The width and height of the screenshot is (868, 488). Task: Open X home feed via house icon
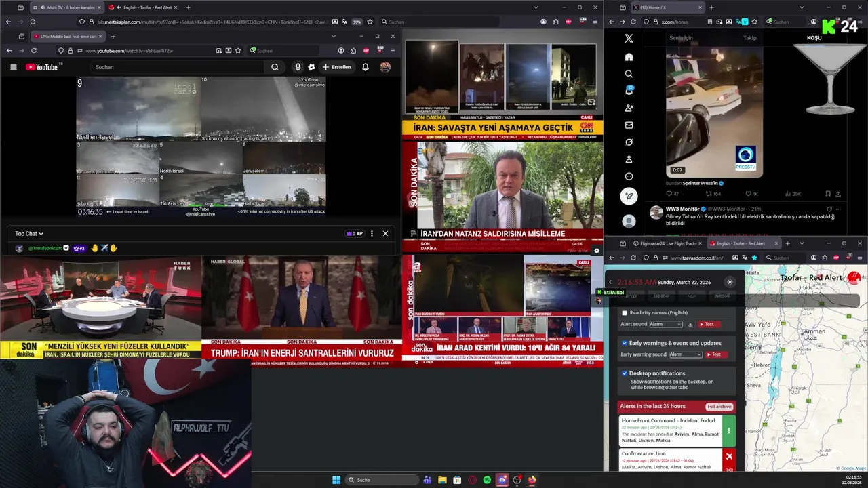[629, 57]
